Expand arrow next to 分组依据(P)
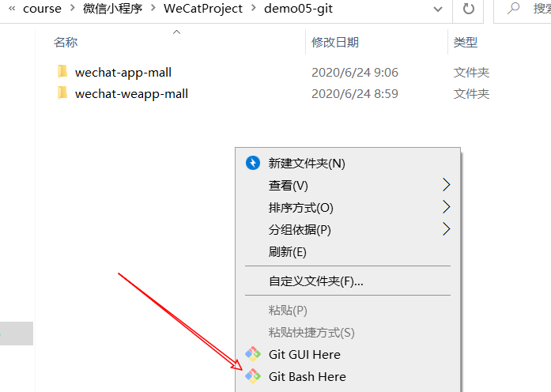The width and height of the screenshot is (551, 392). pyautogui.click(x=446, y=229)
